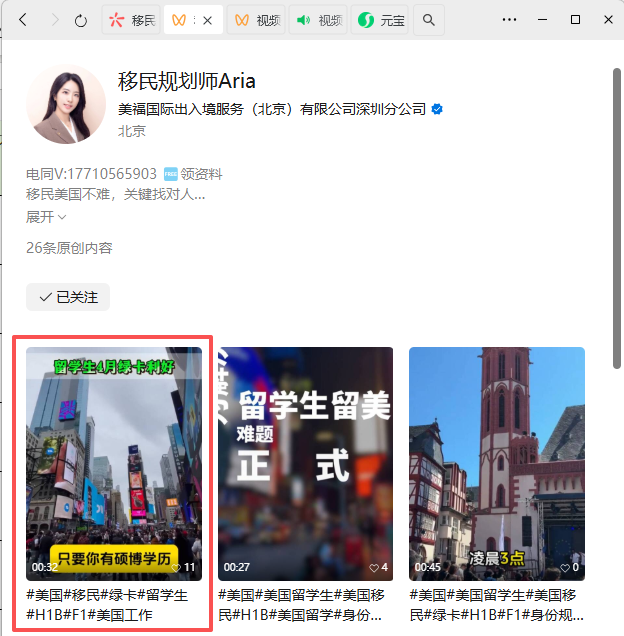Click the forward navigation arrow
This screenshot has width=624, height=636.
coord(55,19)
